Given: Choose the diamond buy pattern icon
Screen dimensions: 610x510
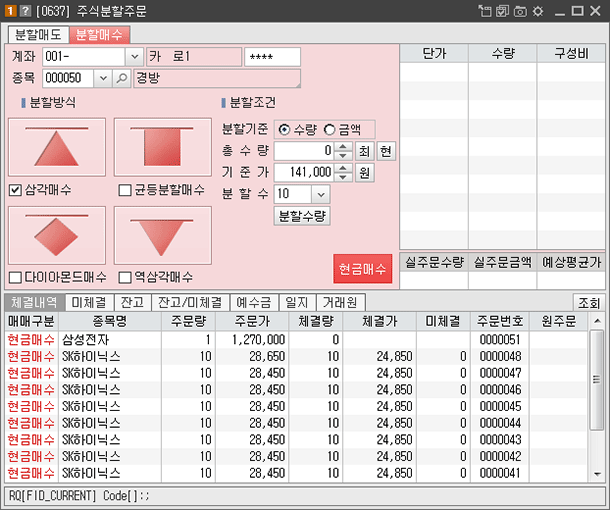Looking at the screenshot, I should tap(56, 235).
